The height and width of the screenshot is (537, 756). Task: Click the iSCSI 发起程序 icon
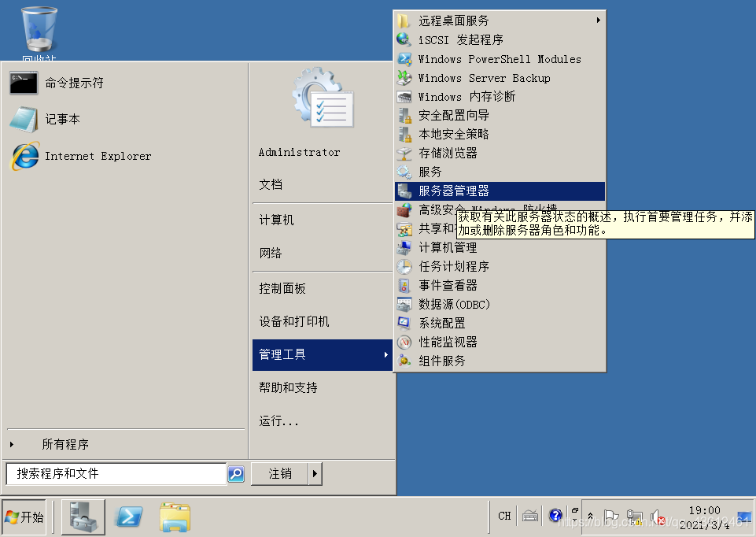404,39
